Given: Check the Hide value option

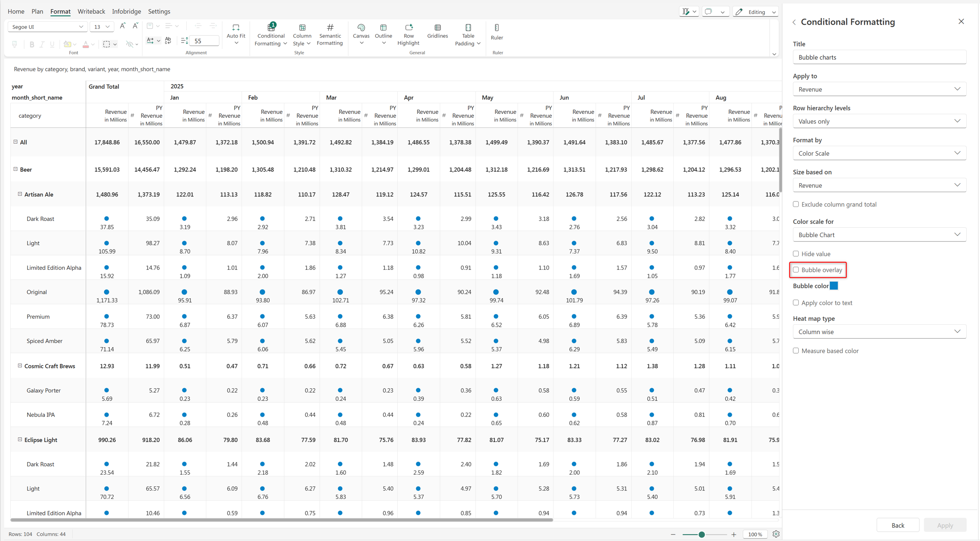Looking at the screenshot, I should (796, 254).
